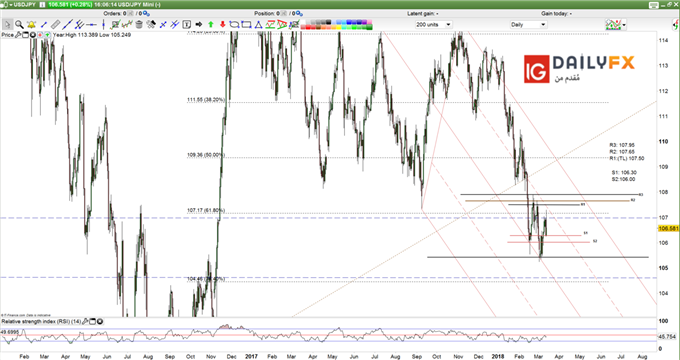
Task: Select the text label tool
Action: (x=186, y=24)
